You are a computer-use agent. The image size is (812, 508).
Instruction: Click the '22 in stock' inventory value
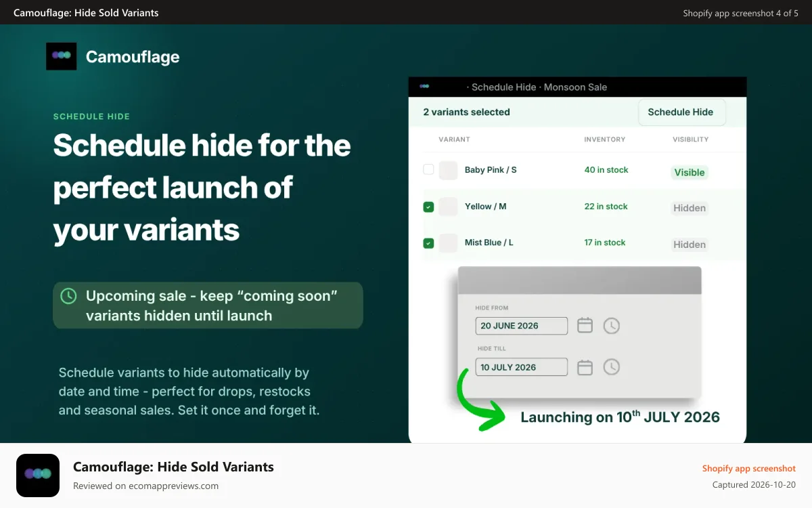pos(606,207)
